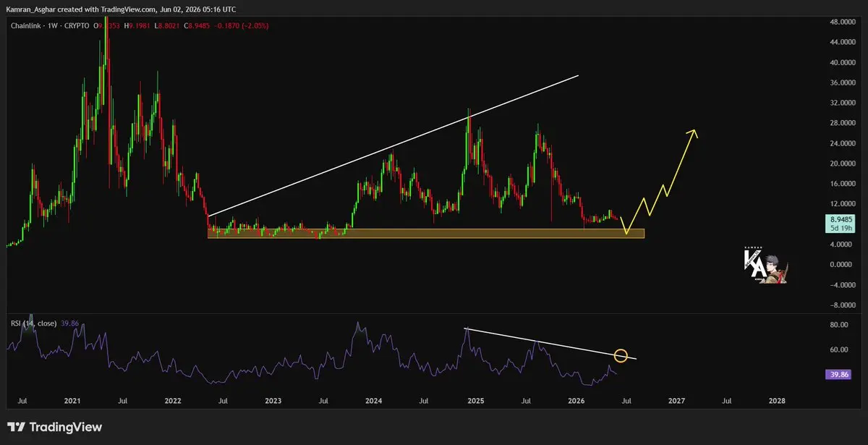Click the TradingView text link
Image resolution: width=868 pixels, height=445 pixels.
coord(66,428)
